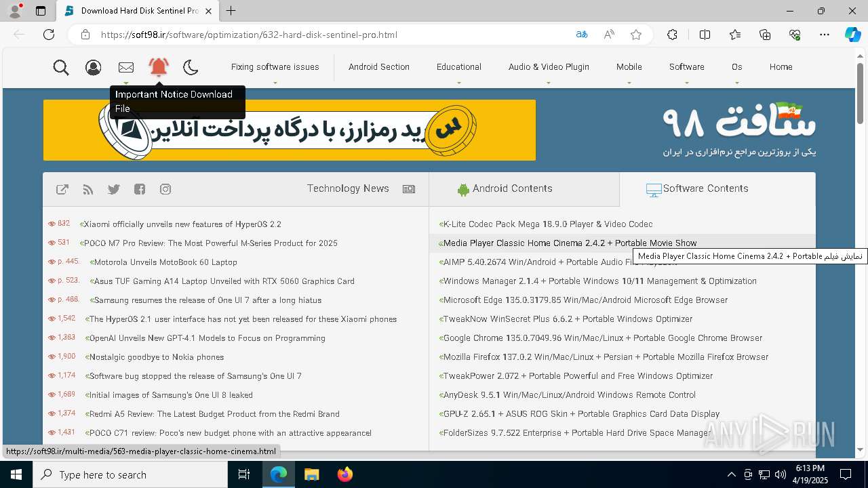Click the newspaper icon beside Technology News
Screen dimensions: 868x488
[x=409, y=189]
